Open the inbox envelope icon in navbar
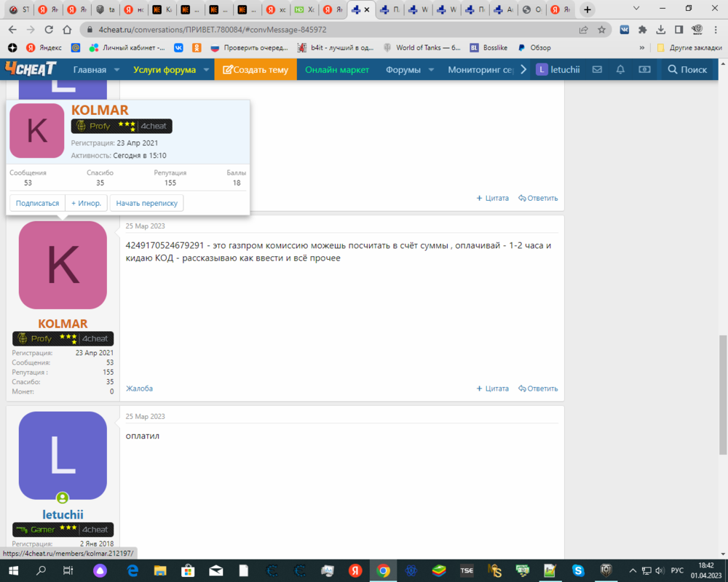This screenshot has height=582, width=728. click(x=597, y=70)
